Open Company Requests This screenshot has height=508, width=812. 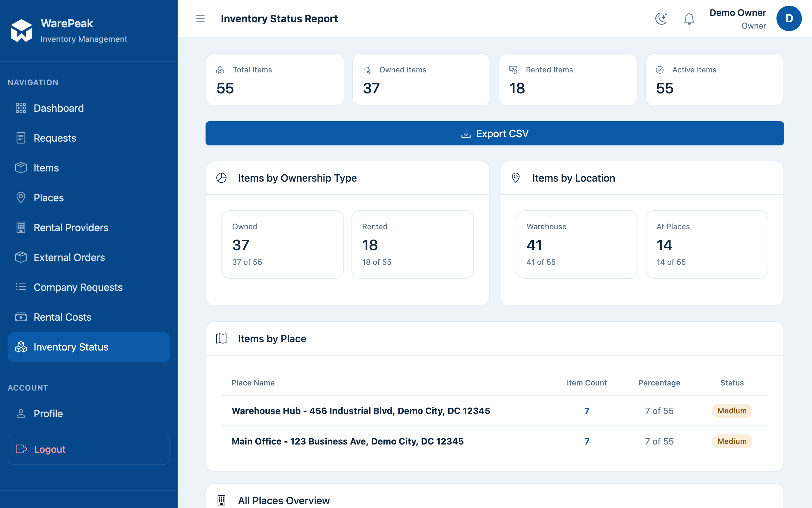[88, 287]
